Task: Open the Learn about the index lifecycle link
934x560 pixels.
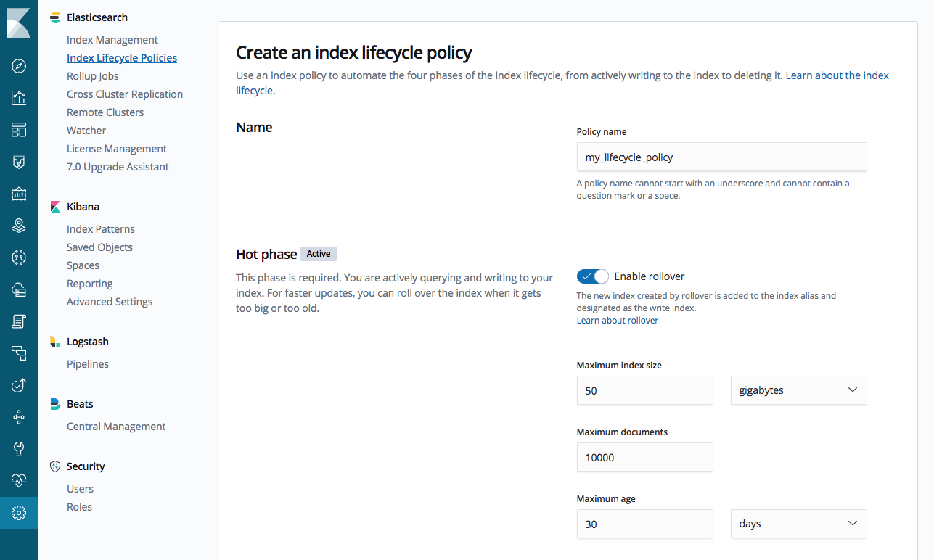Action: point(836,75)
